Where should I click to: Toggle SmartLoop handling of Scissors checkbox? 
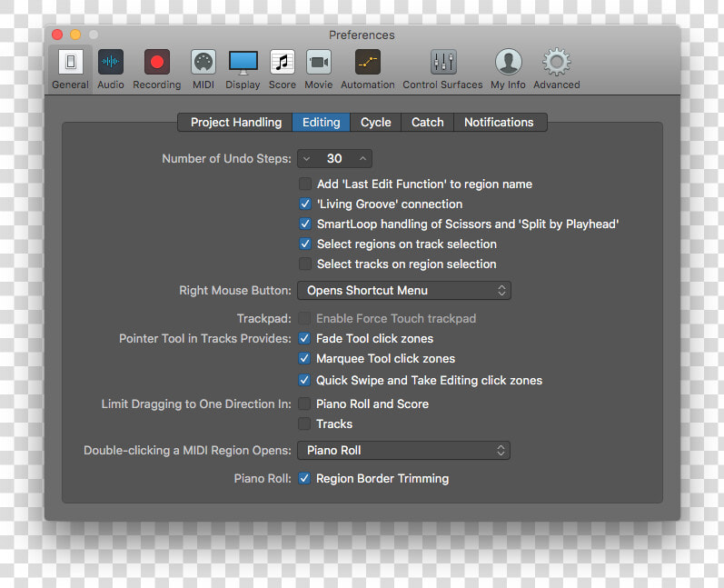304,224
